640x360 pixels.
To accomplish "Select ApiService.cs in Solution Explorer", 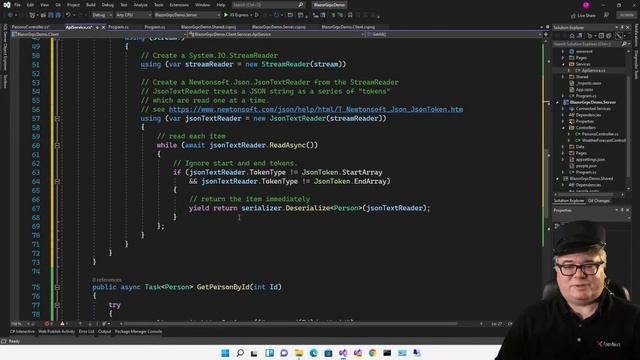I will pos(593,71).
